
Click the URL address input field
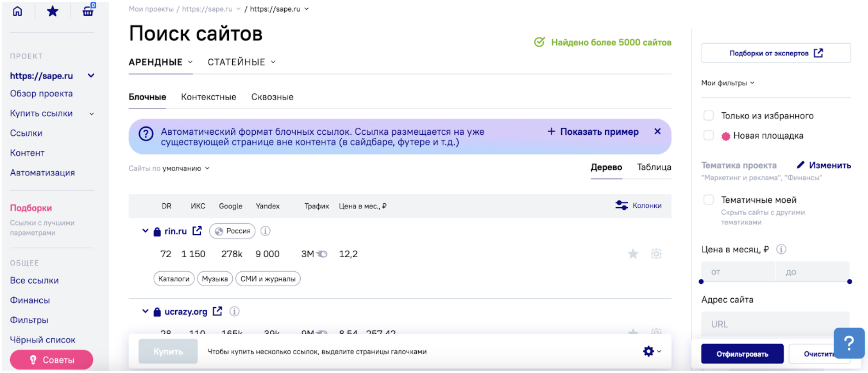775,324
